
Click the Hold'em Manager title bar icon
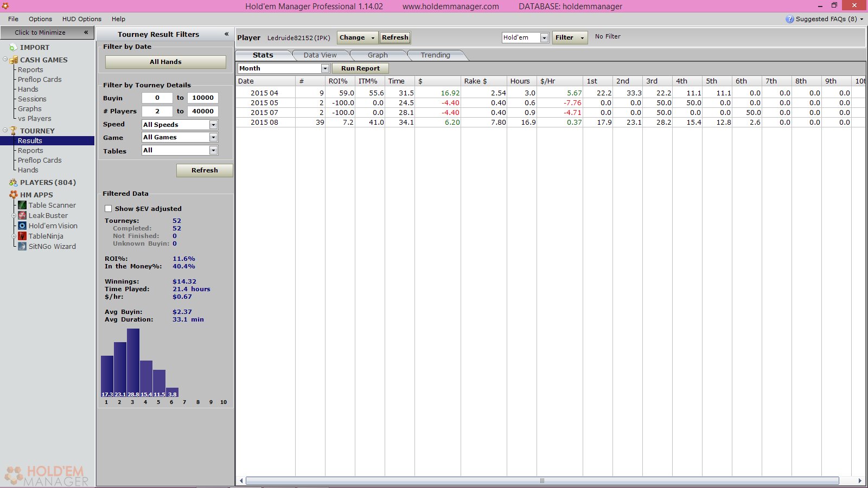coord(5,6)
